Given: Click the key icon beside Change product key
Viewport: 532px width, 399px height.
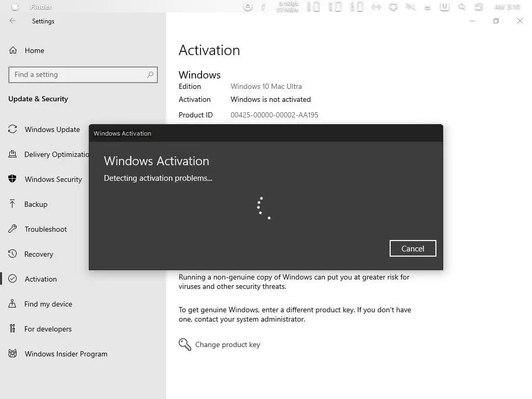Looking at the screenshot, I should tap(184, 344).
